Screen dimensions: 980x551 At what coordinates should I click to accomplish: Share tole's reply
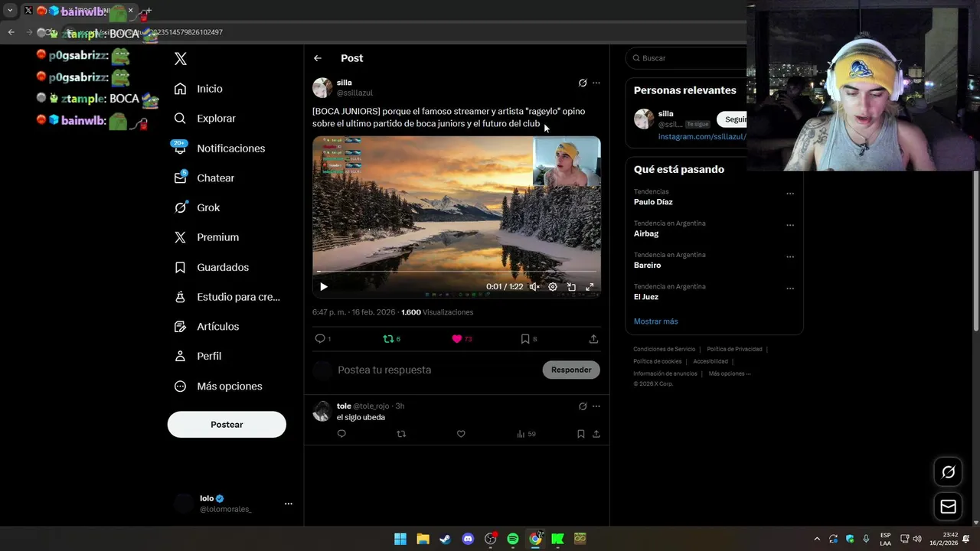596,434
